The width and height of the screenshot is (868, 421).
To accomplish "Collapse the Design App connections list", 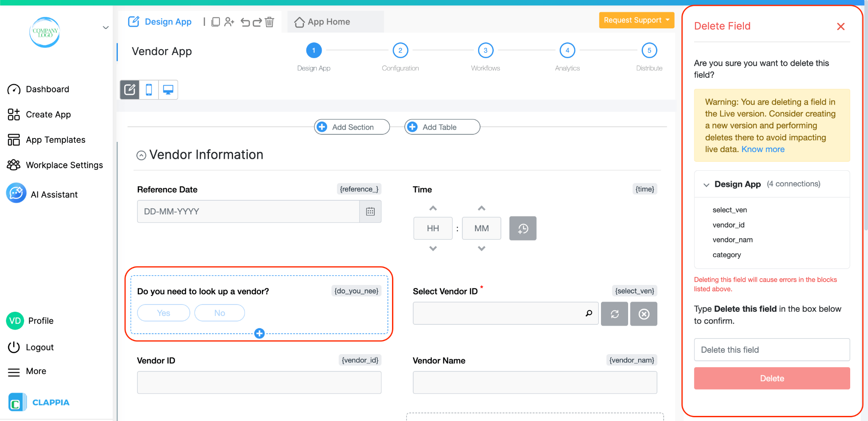I will click(706, 185).
